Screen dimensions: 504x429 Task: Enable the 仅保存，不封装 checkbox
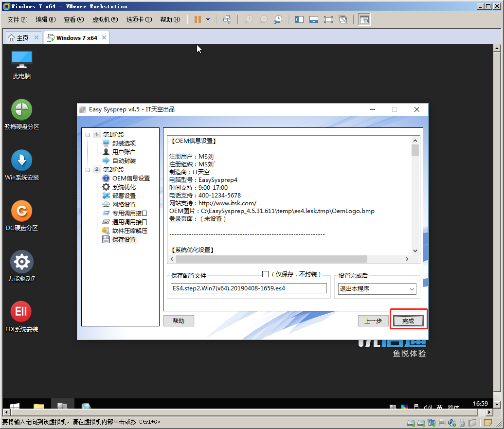tap(265, 274)
